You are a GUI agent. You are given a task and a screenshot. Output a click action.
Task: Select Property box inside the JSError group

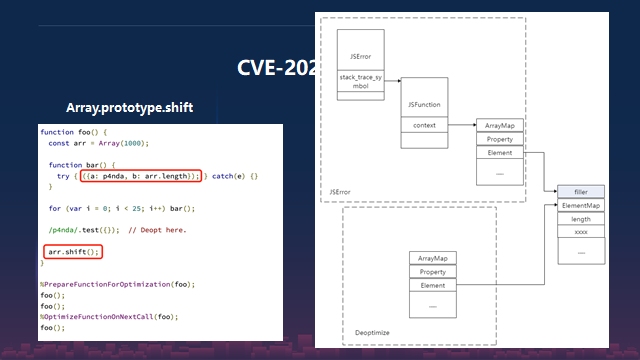point(500,139)
